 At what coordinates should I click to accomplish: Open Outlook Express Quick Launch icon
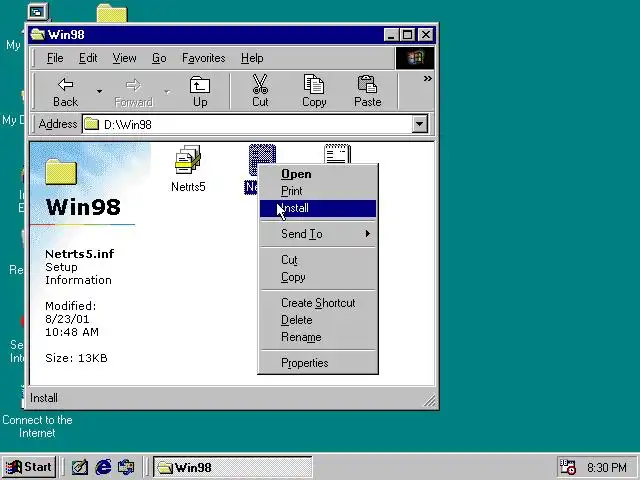[126, 467]
